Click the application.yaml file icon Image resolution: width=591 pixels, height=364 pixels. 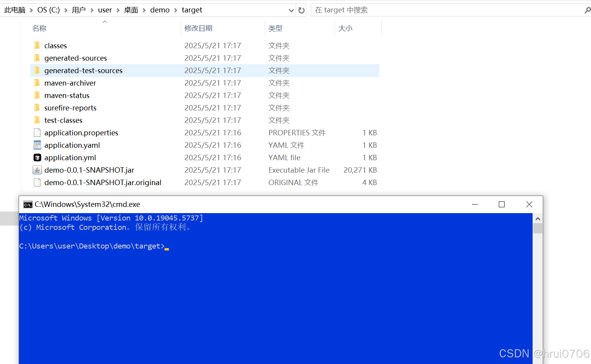(x=37, y=145)
